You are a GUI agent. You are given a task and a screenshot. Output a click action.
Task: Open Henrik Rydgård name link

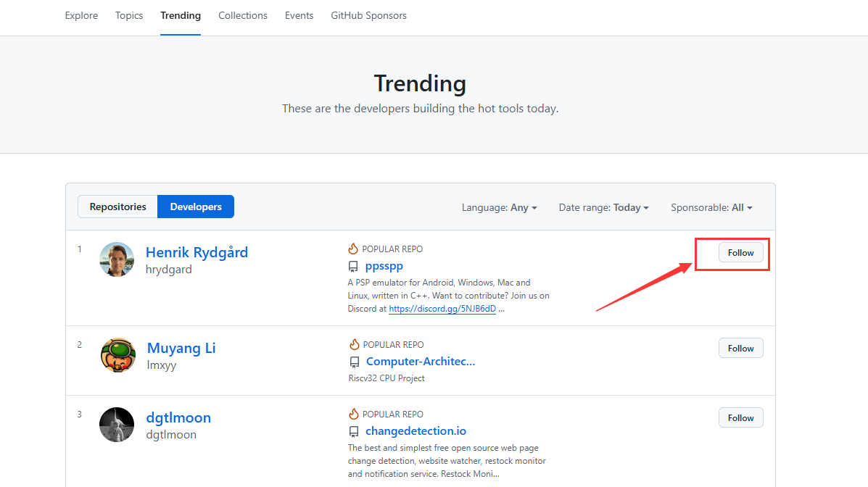pyautogui.click(x=197, y=252)
